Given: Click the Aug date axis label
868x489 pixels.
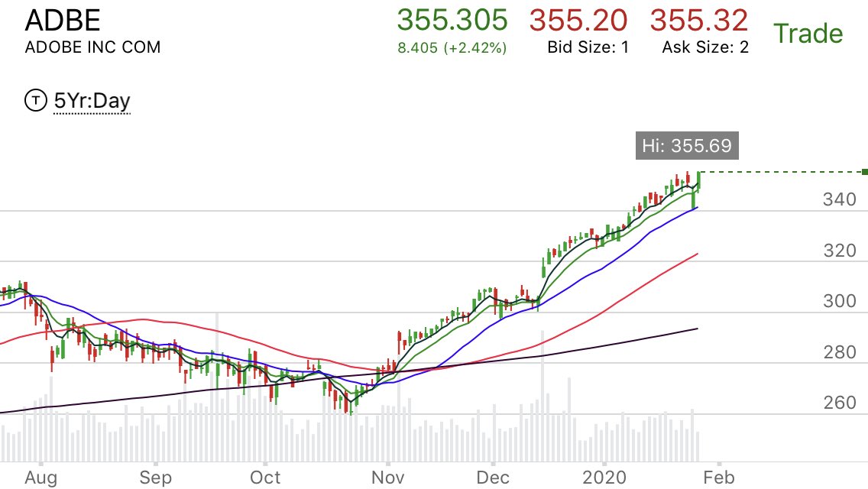Looking at the screenshot, I should point(40,478).
